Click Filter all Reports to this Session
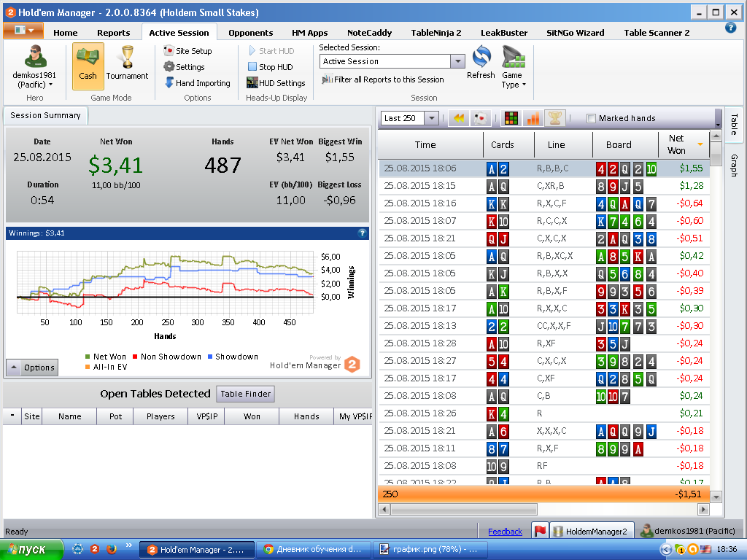The height and width of the screenshot is (560, 747). 382,79
